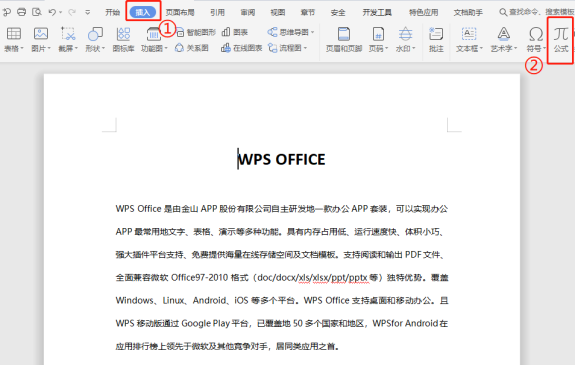Expand the 图片 dropdown arrow
576x365 pixels.
point(49,48)
